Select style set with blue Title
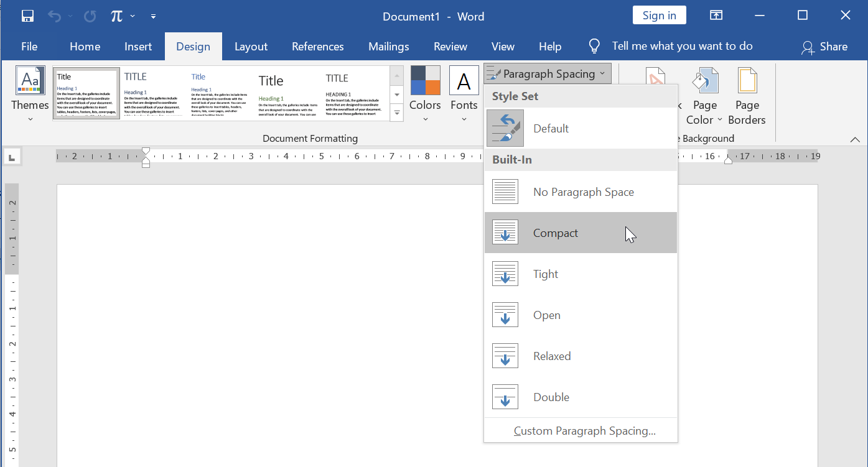The image size is (868, 467). click(221, 93)
